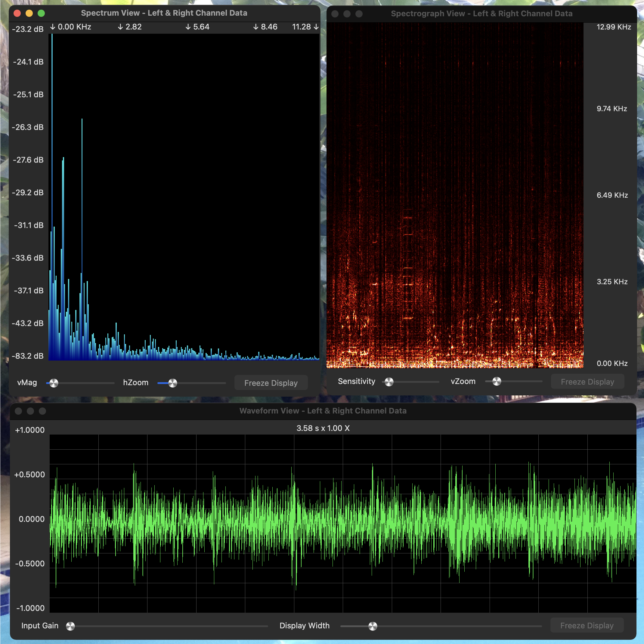Click the vMag label
This screenshot has width=644, height=644.
pos(27,382)
